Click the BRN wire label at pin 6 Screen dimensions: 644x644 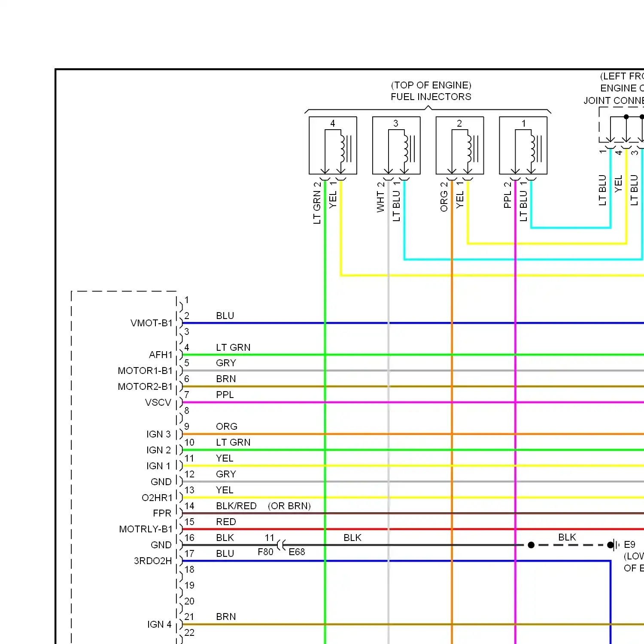click(226, 379)
